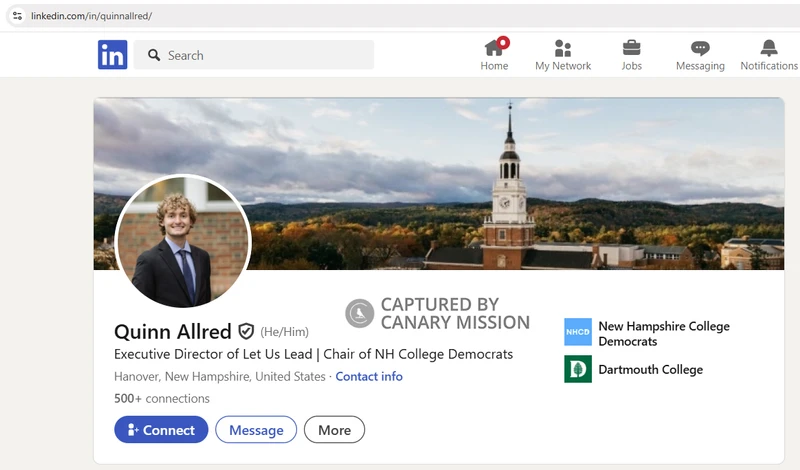The image size is (800, 470).
Task: Select the My Network menu label
Action: pyautogui.click(x=563, y=66)
